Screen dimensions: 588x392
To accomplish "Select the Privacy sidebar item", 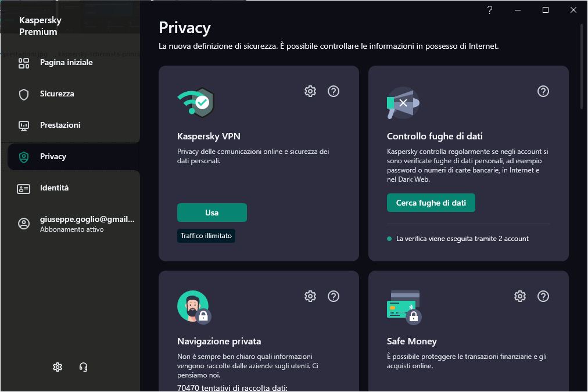I will coord(53,157).
